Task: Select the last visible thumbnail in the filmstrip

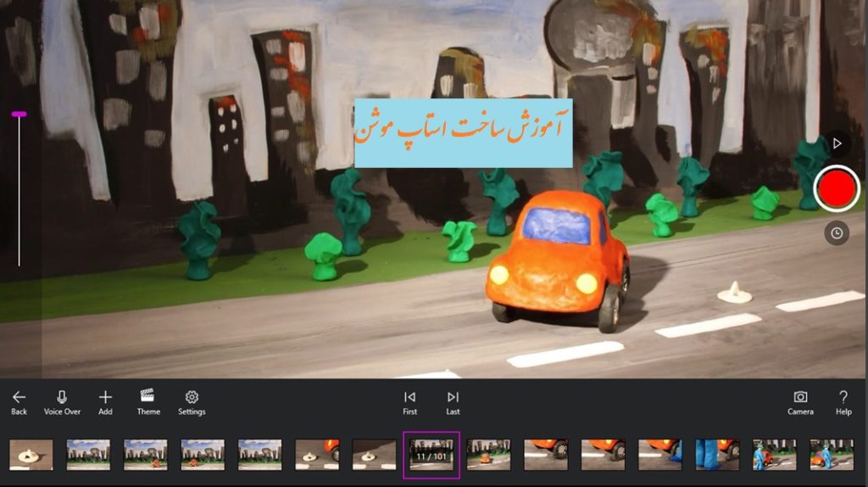Action: point(831,455)
